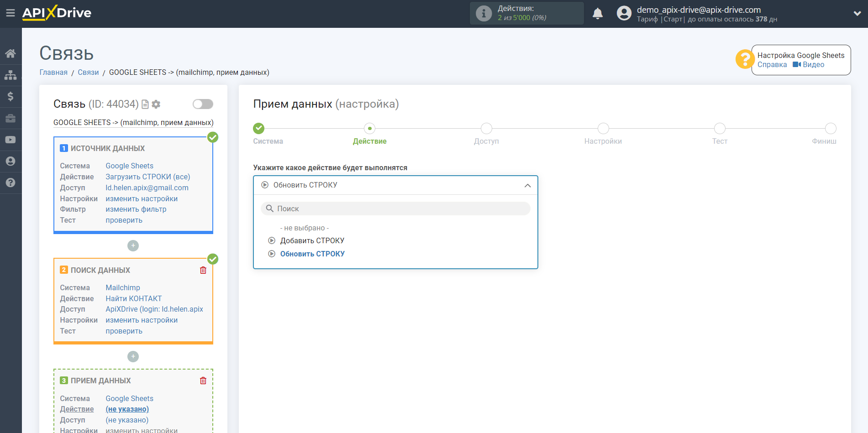868x433 pixels.
Task: Click изменить настройки in search block
Action: pos(142,320)
